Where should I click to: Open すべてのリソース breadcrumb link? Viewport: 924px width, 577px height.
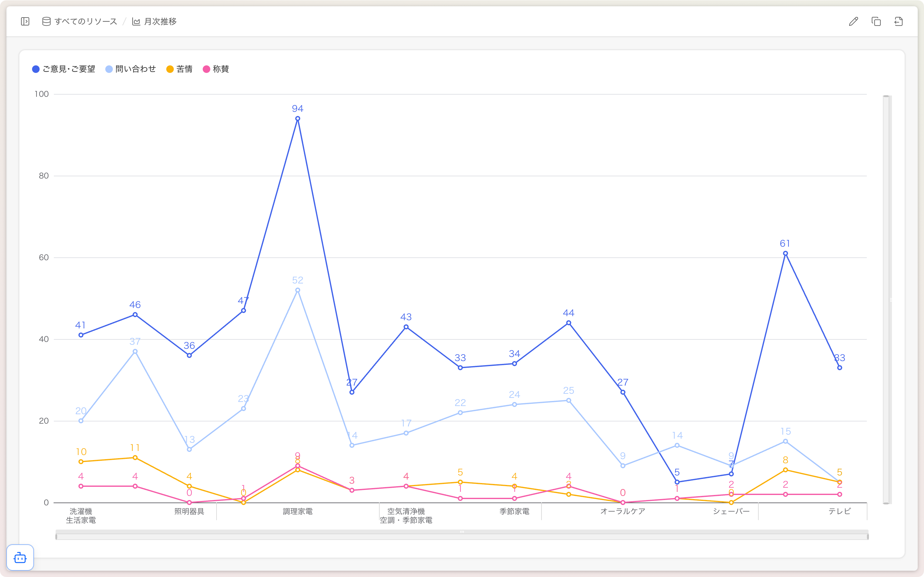click(85, 21)
